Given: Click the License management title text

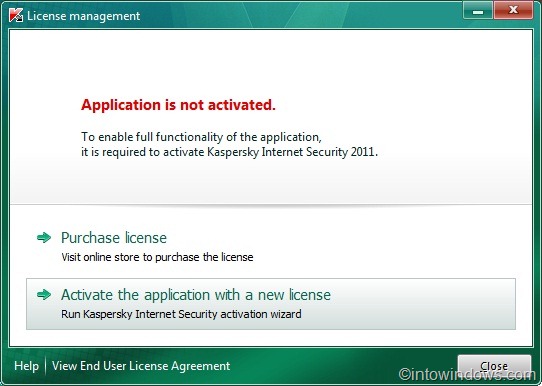Looking at the screenshot, I should tap(84, 16).
